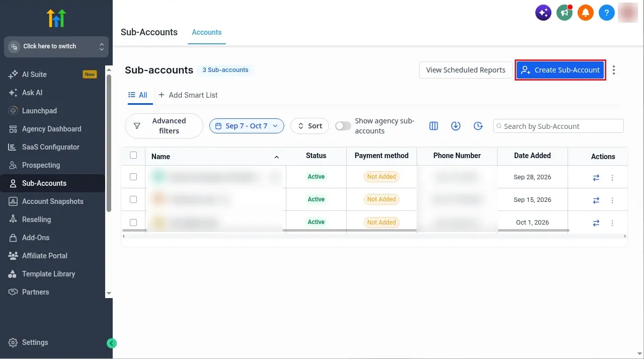Click the Date Added column header
644x359 pixels.
click(532, 156)
